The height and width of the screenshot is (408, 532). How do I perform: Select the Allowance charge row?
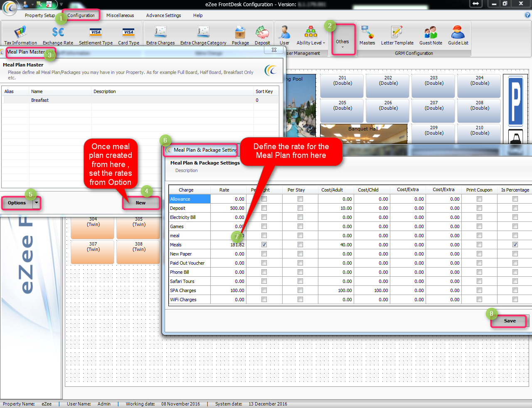click(190, 199)
